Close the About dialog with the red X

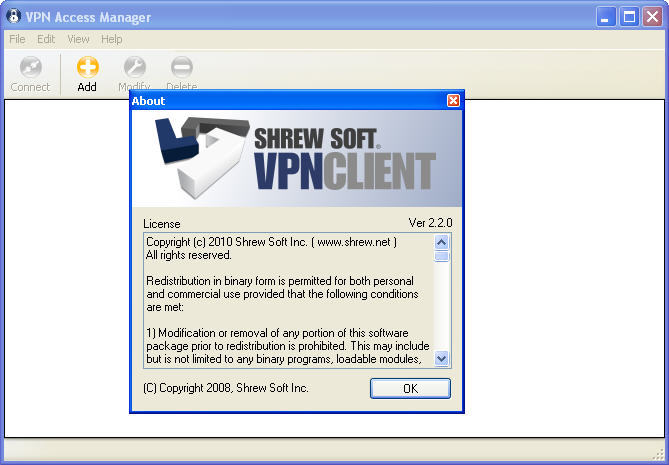click(x=453, y=101)
